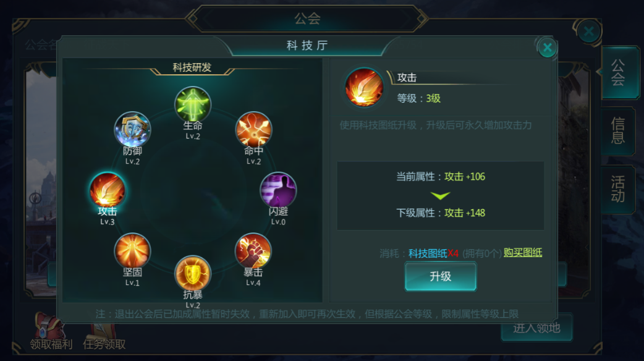Click the 科技研发 section header
Screen dimensions: 644x361
point(192,67)
